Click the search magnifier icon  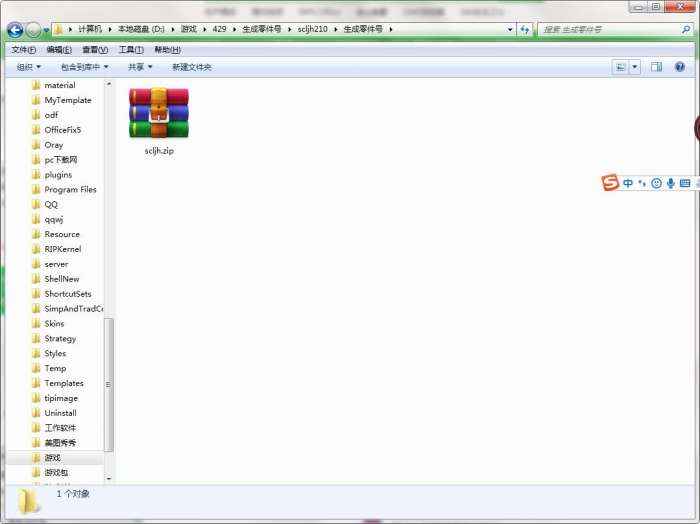click(x=686, y=29)
